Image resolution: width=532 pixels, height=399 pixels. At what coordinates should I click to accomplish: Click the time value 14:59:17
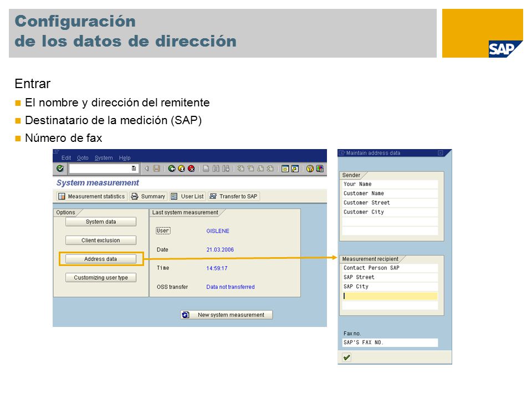217,268
